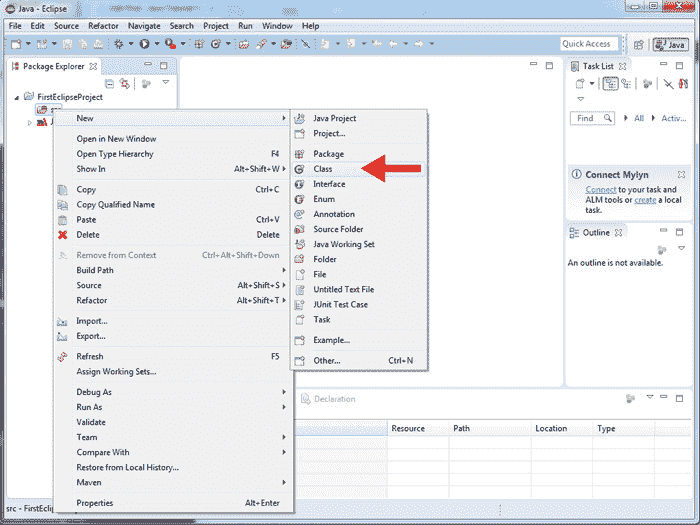Screen dimensions: 700x525
Task: Click the create link for local task
Action: click(645, 200)
